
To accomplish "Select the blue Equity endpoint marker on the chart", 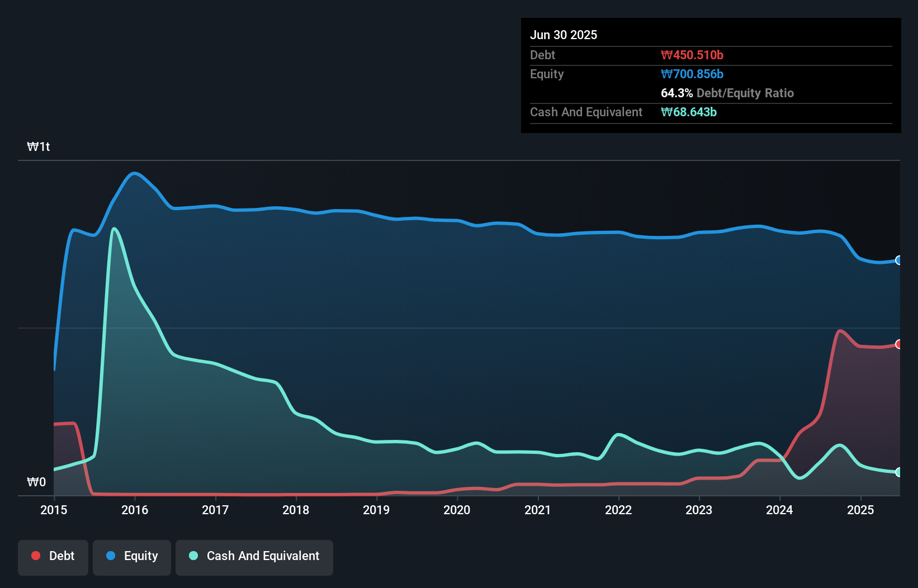I will 898,260.
